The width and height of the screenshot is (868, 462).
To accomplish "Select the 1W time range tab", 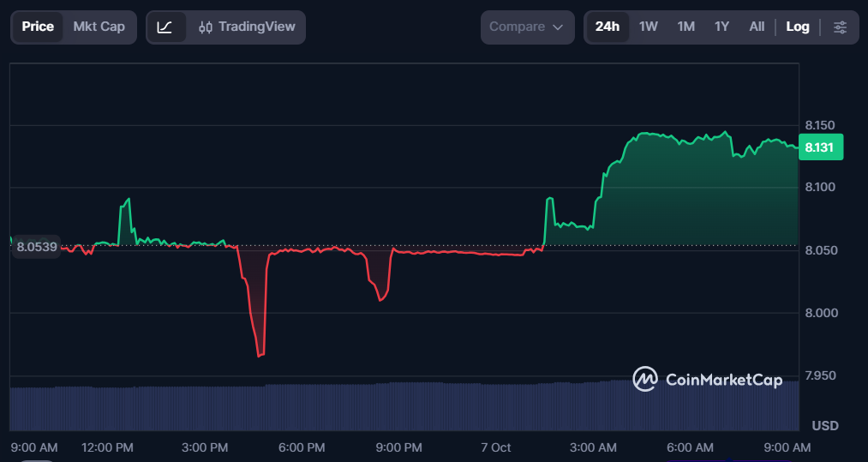I will coord(649,27).
